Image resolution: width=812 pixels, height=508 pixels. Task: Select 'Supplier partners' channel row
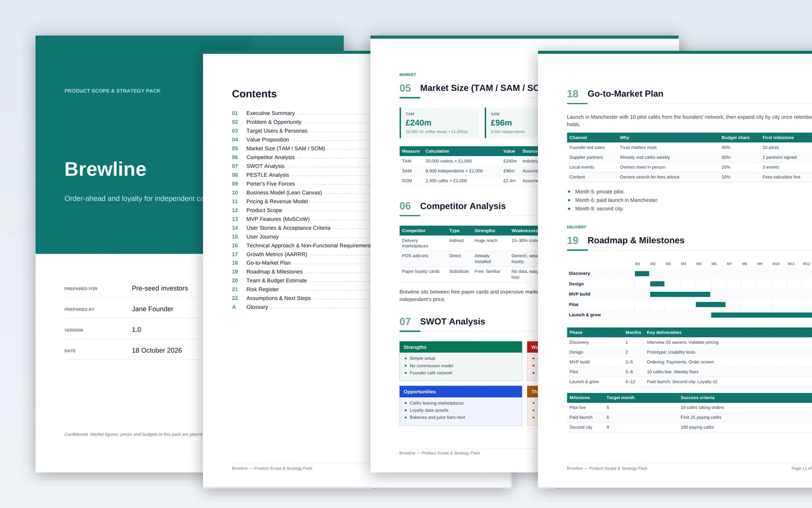(x=689, y=157)
